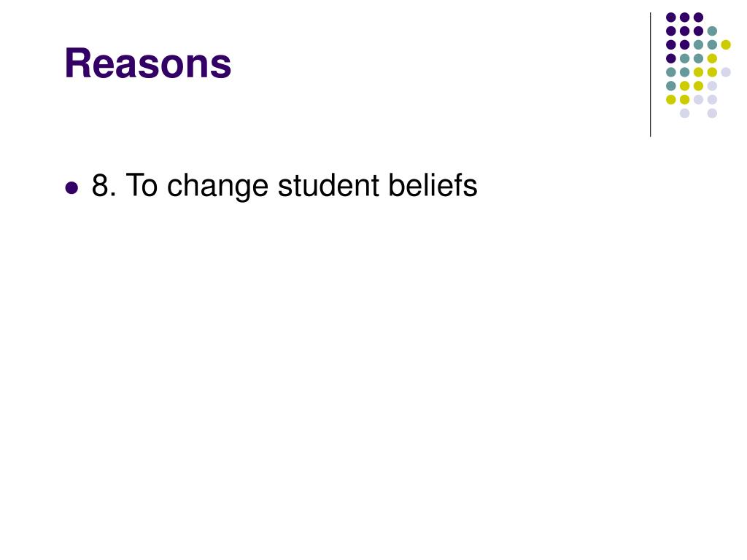Pick the yellow dot ending the third dot row
This screenshot has height=560, width=747.
coord(726,44)
